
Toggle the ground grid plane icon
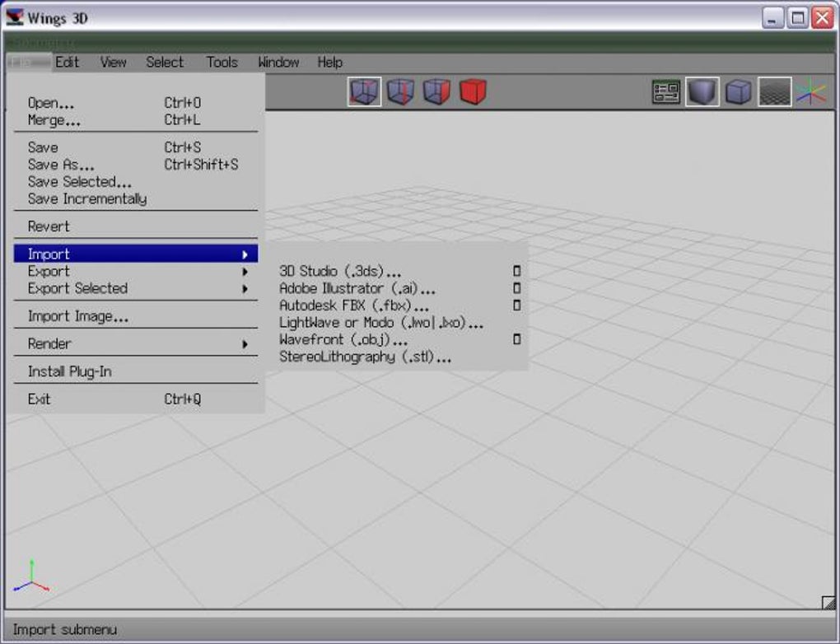(775, 91)
